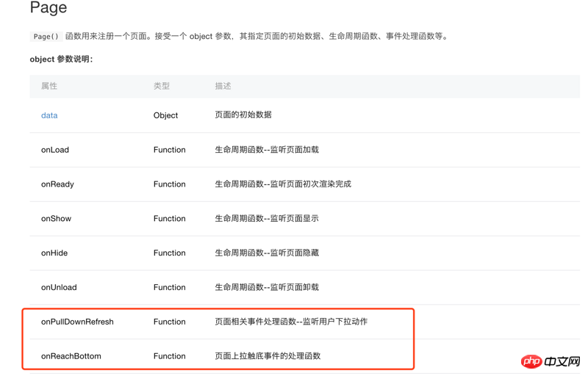Viewport: 588px width, 376px height.
Task: Select description 页面上拉触底事件的处理函数
Action: (x=268, y=355)
